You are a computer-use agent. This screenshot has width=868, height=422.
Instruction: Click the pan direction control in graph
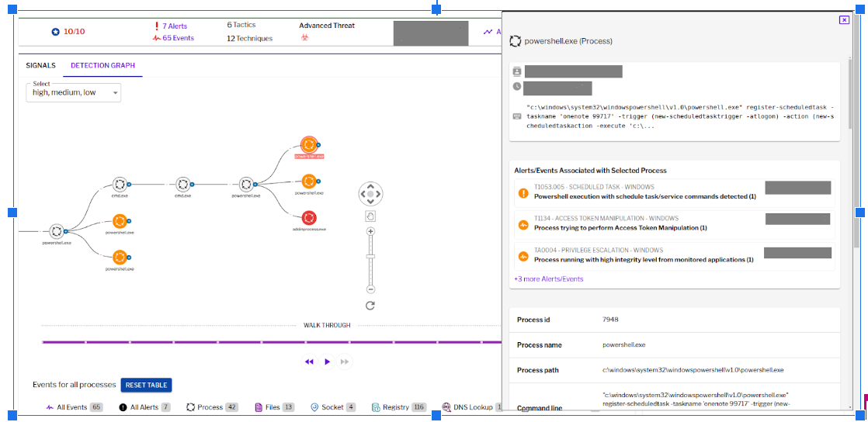[370, 194]
